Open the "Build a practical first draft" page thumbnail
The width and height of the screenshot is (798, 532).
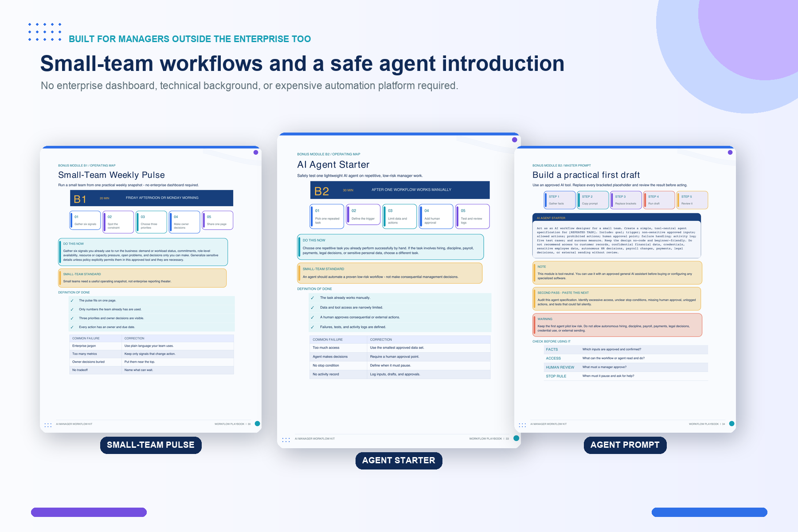(625, 289)
